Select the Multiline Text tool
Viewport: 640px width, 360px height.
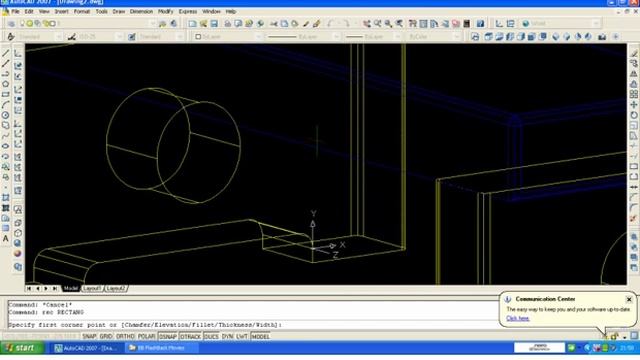5,239
